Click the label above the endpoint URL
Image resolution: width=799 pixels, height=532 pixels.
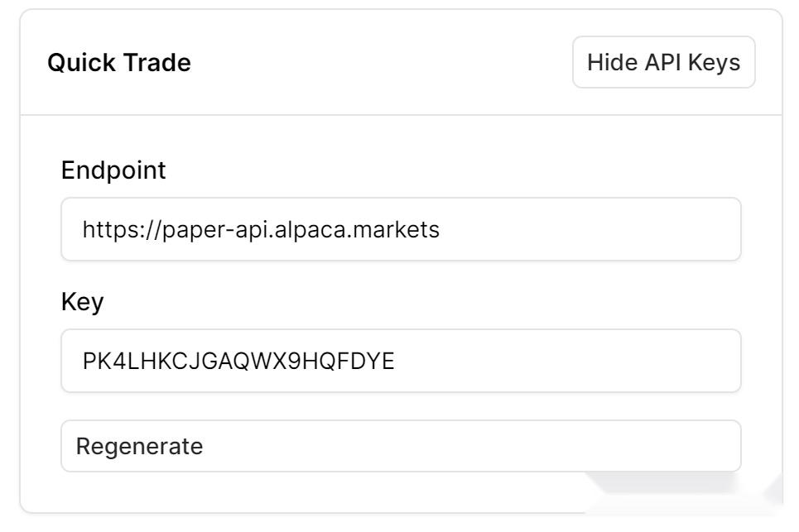[113, 170]
